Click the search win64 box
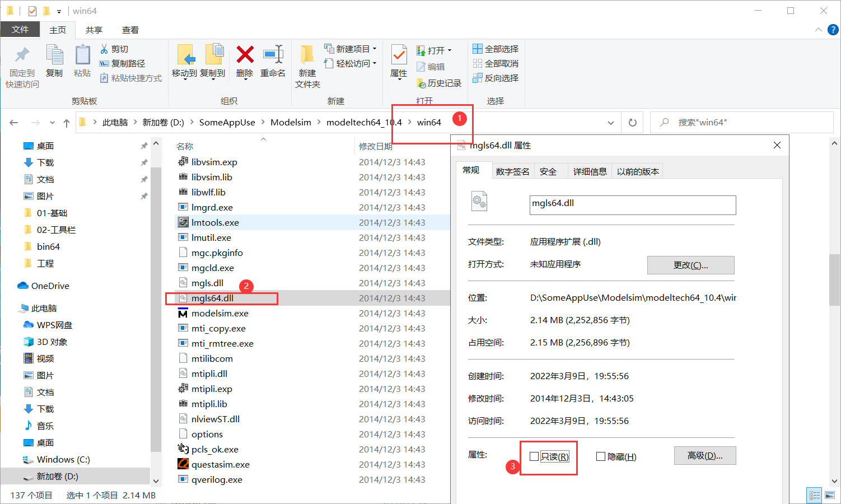Viewport: 841px width, 504px height. click(742, 123)
